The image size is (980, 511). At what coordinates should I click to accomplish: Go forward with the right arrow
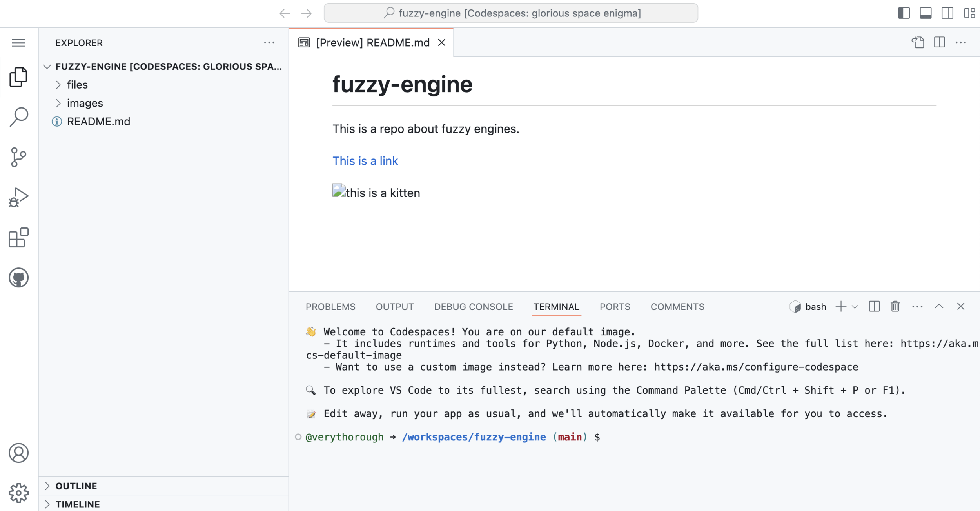pyautogui.click(x=307, y=13)
